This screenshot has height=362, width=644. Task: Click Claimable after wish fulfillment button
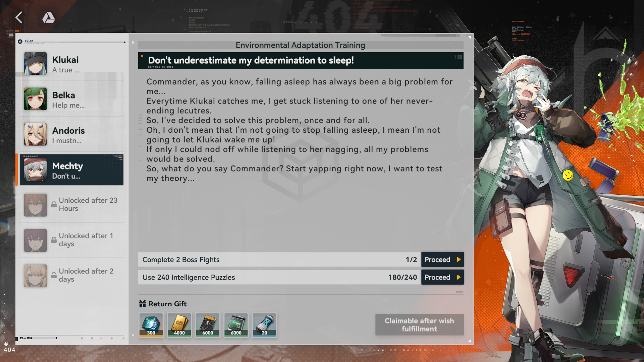pyautogui.click(x=419, y=324)
